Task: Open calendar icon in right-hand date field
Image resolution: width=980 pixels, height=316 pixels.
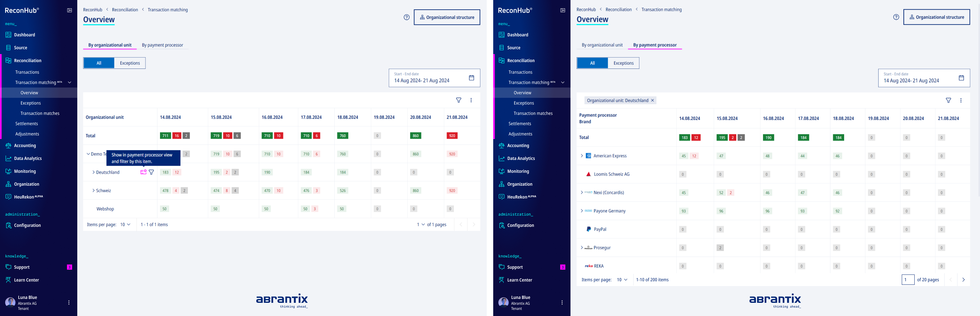Action: click(961, 78)
